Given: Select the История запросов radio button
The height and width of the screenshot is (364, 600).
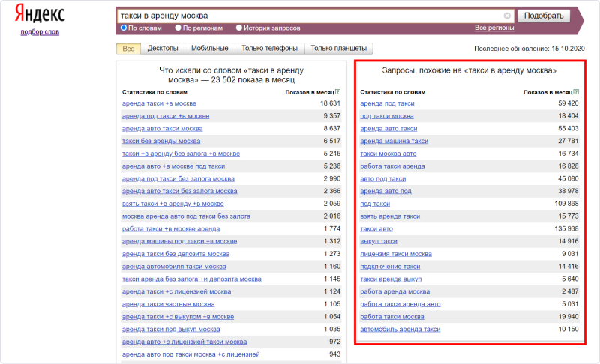Looking at the screenshot, I should 239,28.
